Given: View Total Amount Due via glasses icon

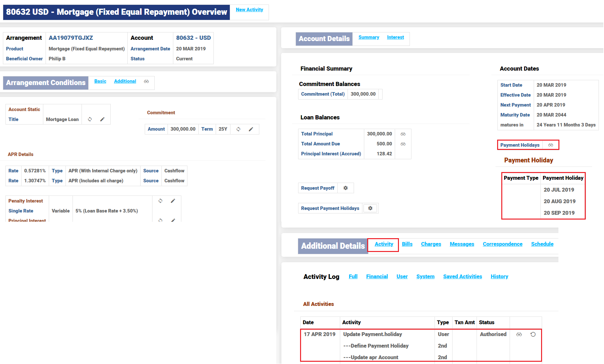Looking at the screenshot, I should coord(403,144).
